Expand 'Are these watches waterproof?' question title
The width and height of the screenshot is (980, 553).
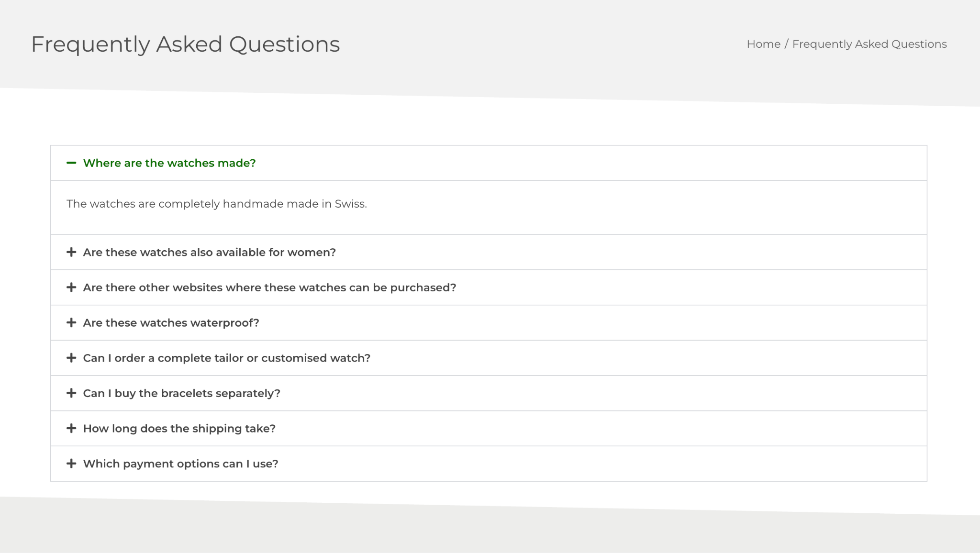171,323
